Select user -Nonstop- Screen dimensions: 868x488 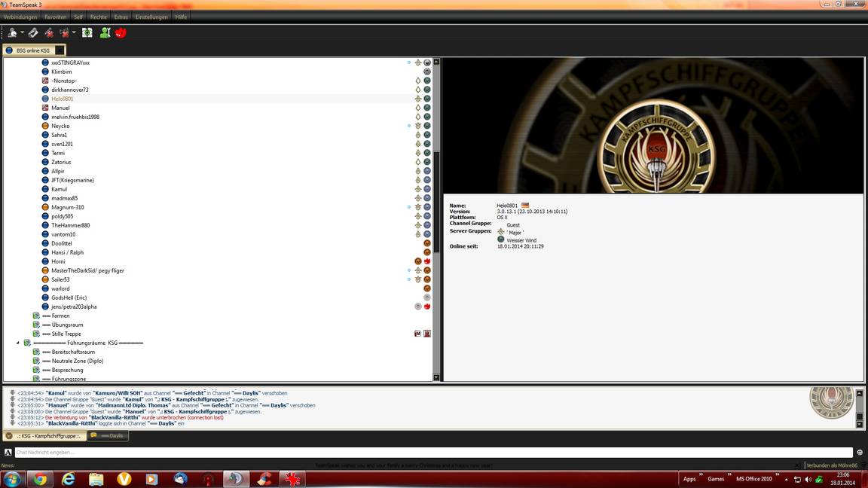coord(63,81)
